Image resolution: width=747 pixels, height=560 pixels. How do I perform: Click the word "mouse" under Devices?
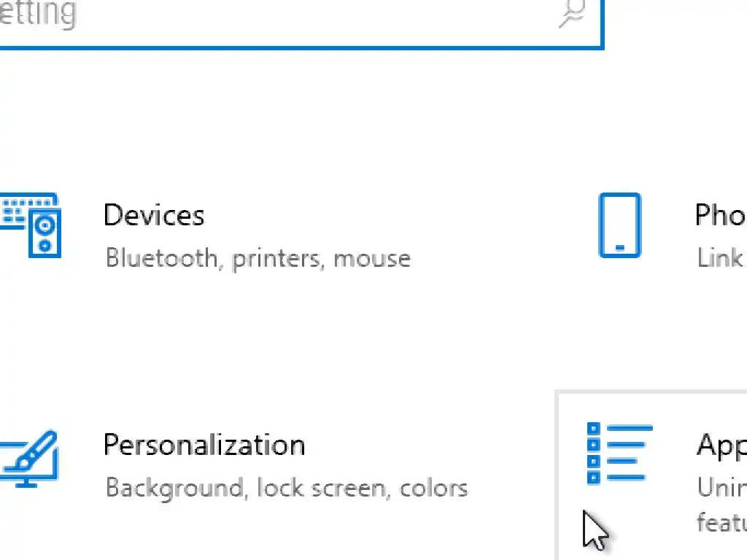click(372, 258)
